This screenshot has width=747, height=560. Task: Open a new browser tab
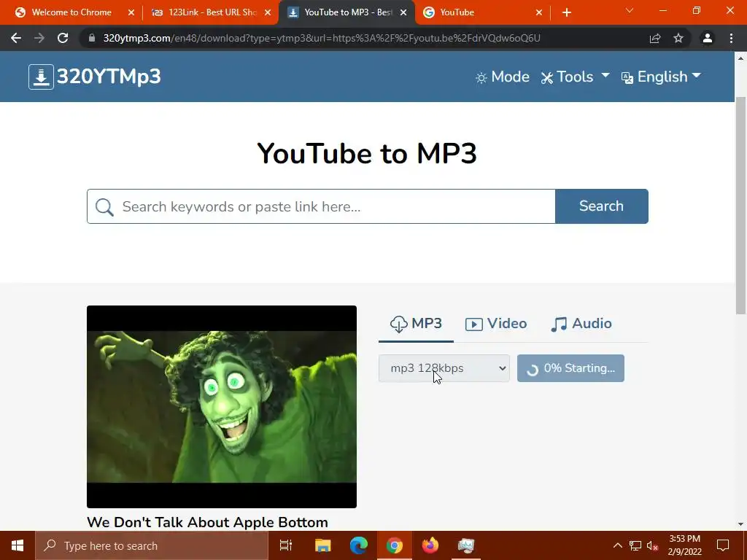tap(566, 12)
